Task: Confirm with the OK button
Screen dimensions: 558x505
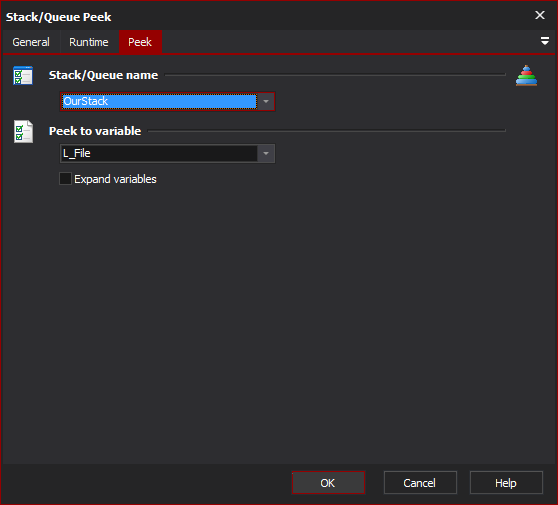Action: point(328,483)
